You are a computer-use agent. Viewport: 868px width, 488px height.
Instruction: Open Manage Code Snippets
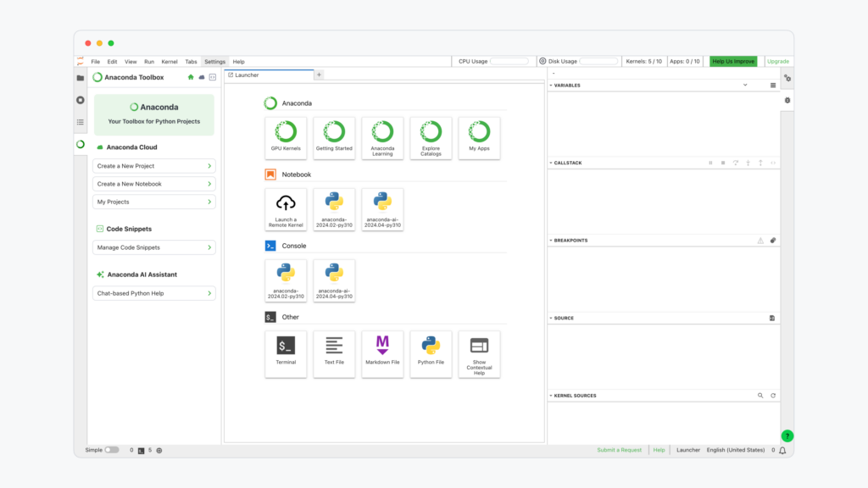154,247
